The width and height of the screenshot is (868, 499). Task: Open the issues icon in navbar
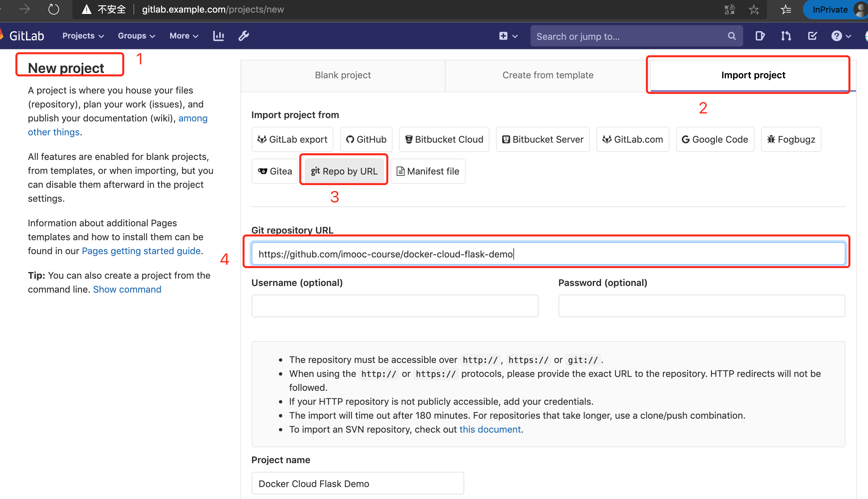coord(760,36)
